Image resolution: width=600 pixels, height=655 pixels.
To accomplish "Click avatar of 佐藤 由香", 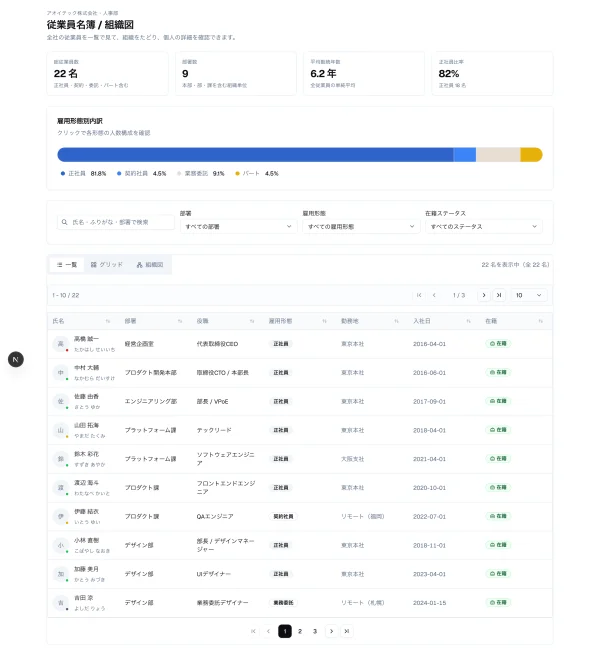I will tap(61, 401).
